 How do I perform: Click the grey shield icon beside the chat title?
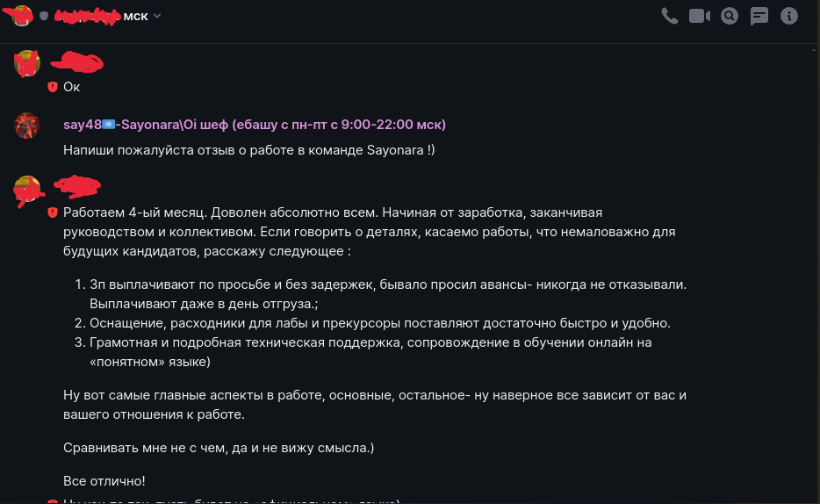44,16
